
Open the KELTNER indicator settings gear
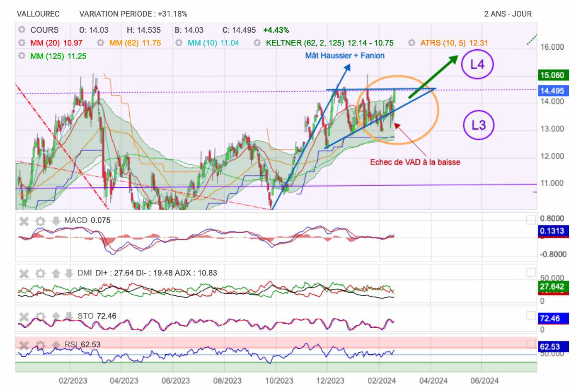257,43
